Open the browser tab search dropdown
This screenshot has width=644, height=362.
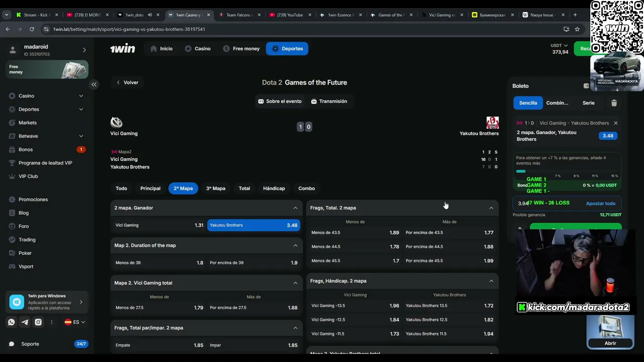pos(7,15)
